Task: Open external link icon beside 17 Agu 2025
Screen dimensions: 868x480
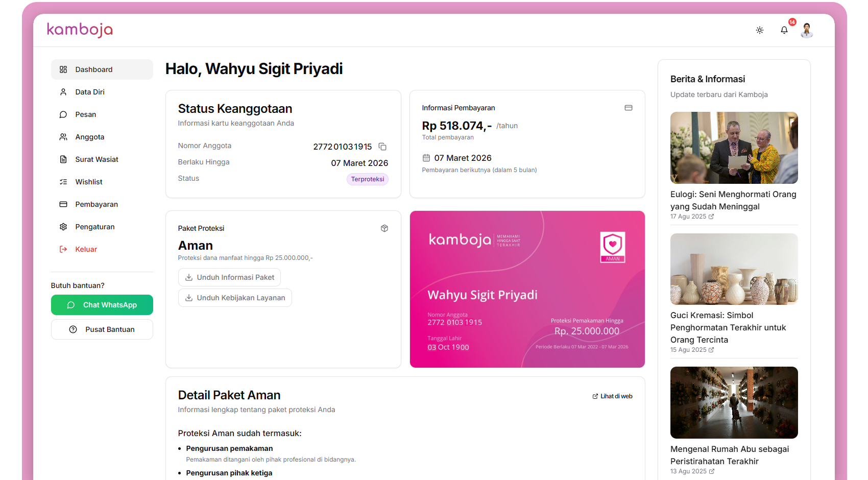Action: click(711, 217)
